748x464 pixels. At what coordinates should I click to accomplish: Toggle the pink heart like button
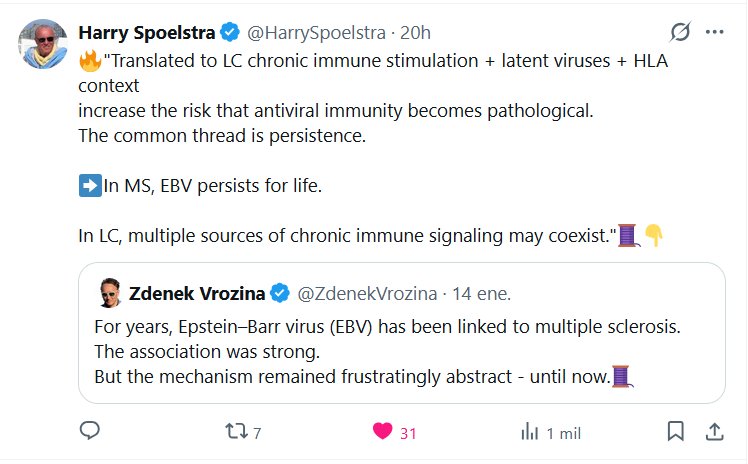(x=382, y=432)
